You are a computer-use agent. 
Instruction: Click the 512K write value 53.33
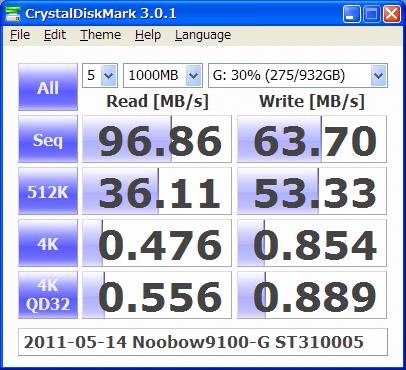coord(312,191)
